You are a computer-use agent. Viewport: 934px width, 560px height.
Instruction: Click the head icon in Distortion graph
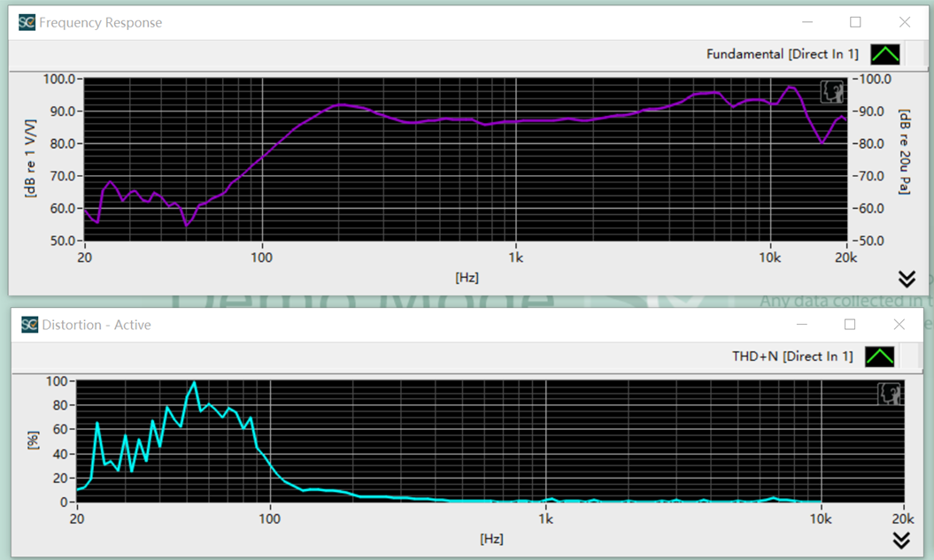(890, 394)
